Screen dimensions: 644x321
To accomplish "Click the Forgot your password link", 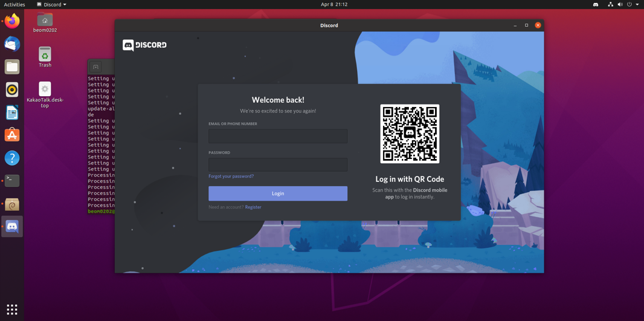I will [231, 177].
